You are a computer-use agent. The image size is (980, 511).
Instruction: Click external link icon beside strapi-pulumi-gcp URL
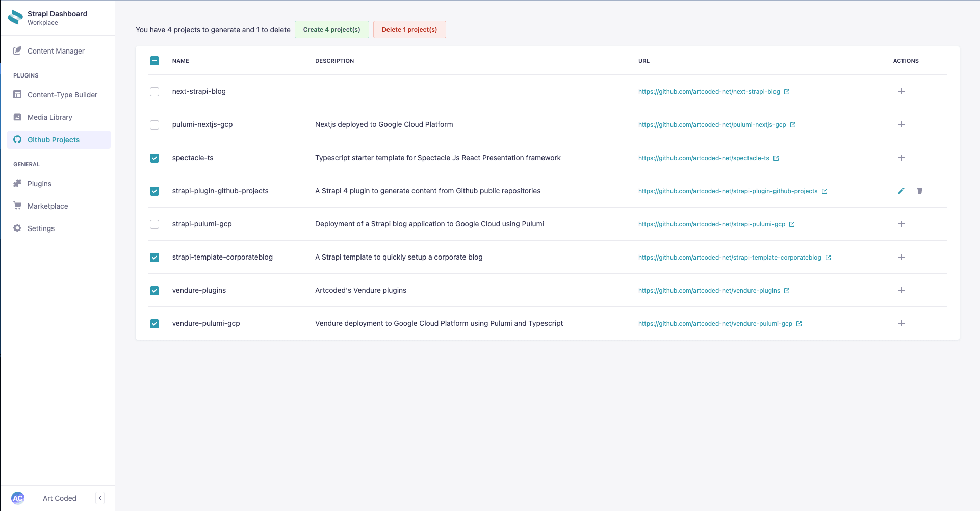point(792,224)
